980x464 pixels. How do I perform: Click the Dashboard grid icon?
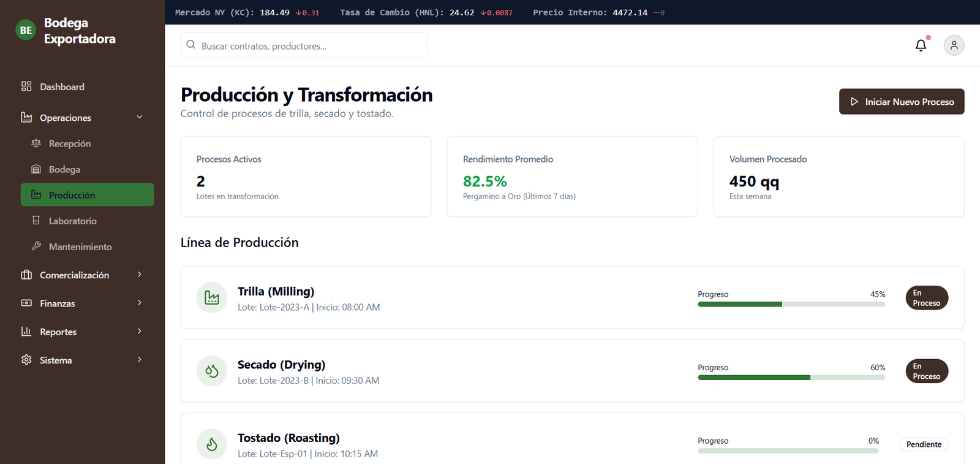[x=26, y=86]
